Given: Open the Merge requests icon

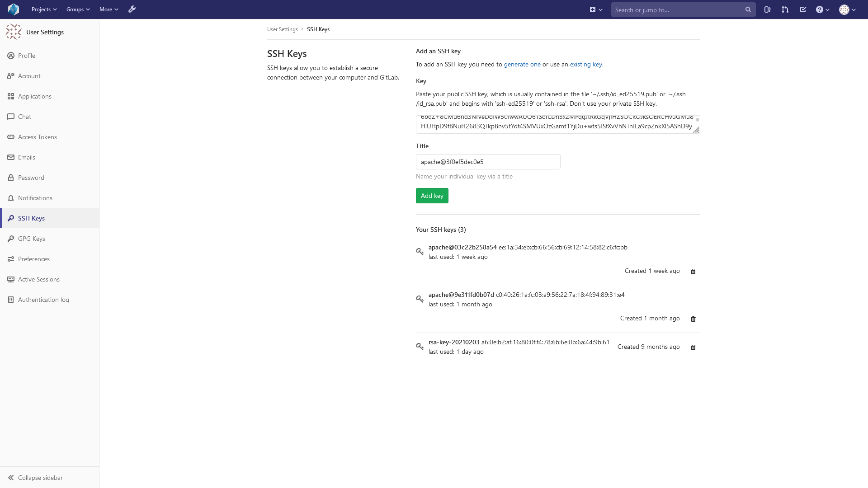Looking at the screenshot, I should [785, 9].
